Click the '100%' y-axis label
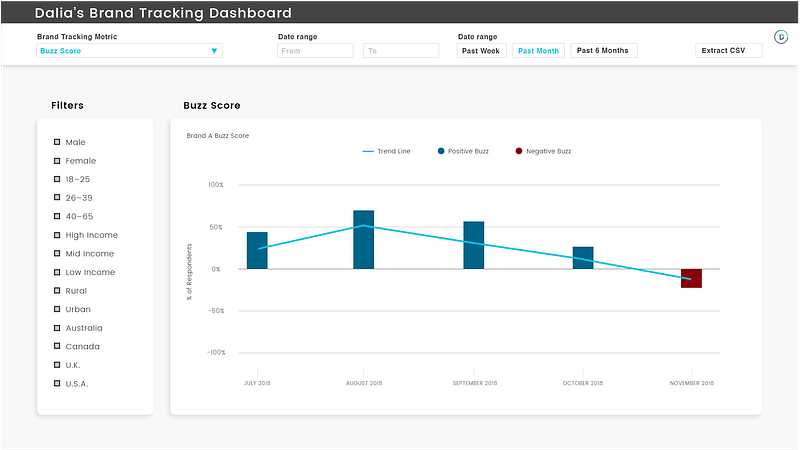The image size is (800, 450). (216, 185)
